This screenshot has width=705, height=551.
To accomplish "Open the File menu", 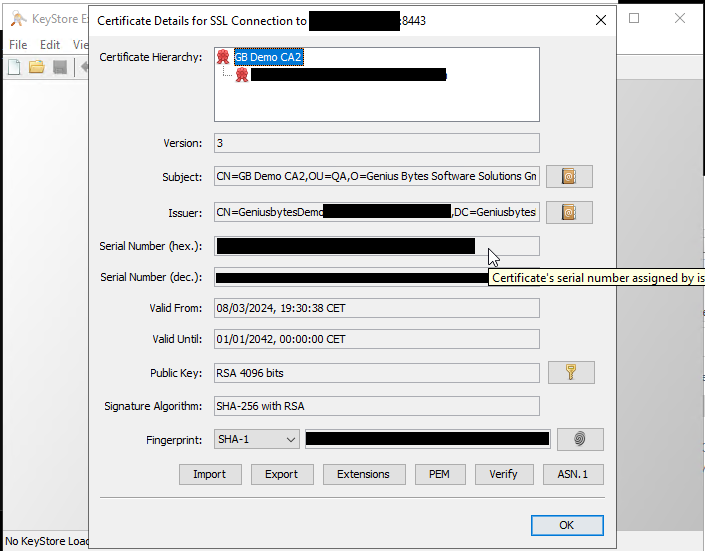I will pos(18,45).
